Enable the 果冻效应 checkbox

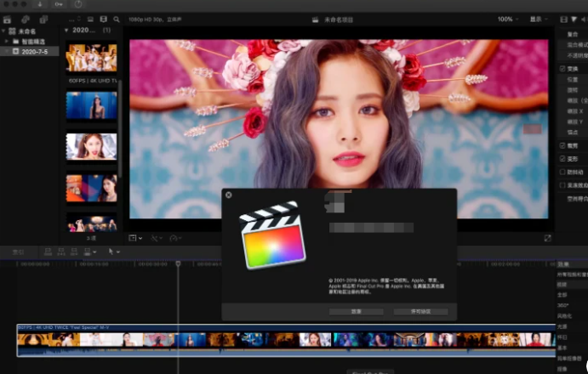tap(562, 185)
